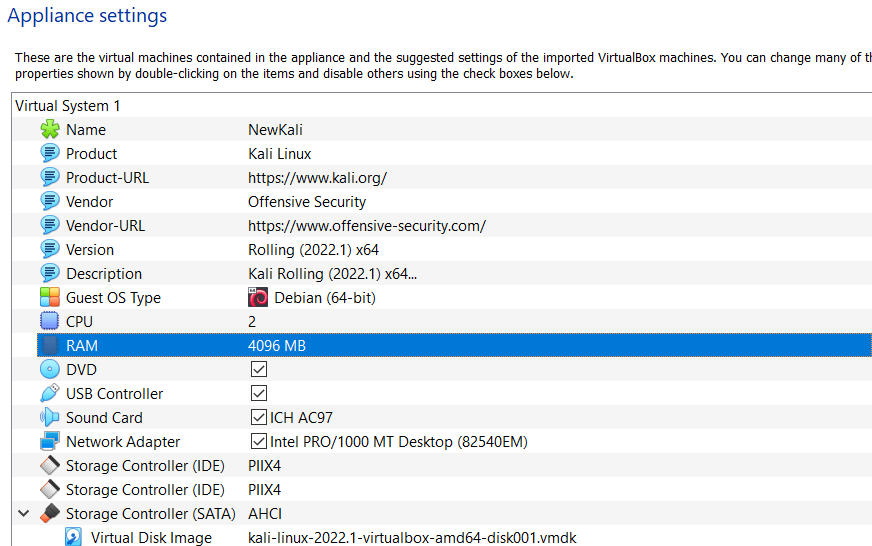This screenshot has height=546, width=872.
Task: Click the Vendor-URL offensive-security.com value
Action: click(366, 226)
